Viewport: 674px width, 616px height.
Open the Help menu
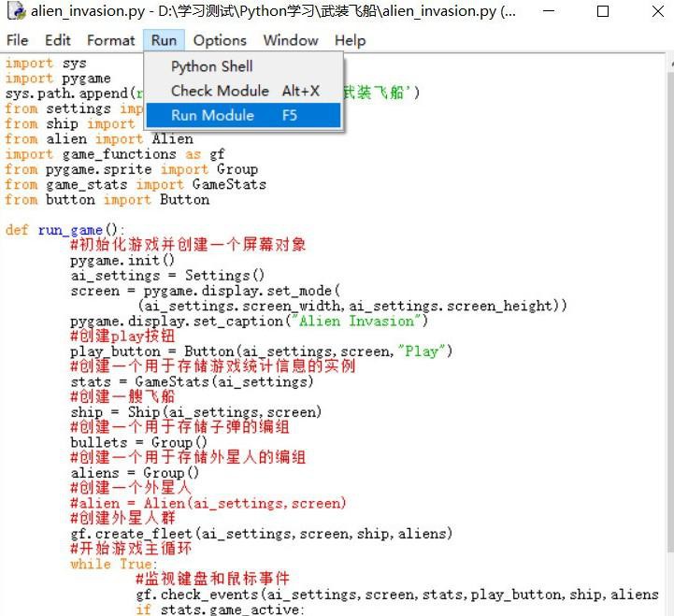pos(351,40)
